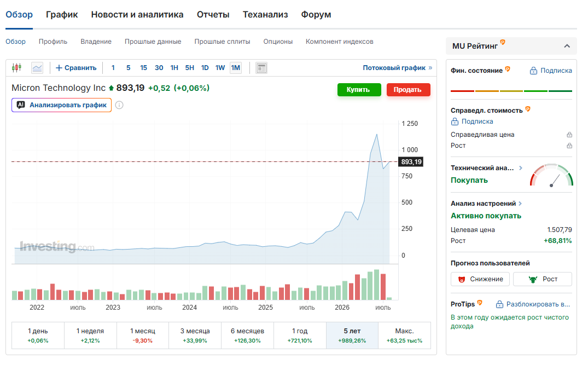Expand Анализ настроений arrow
The width and height of the screenshot is (588, 365).
521,204
